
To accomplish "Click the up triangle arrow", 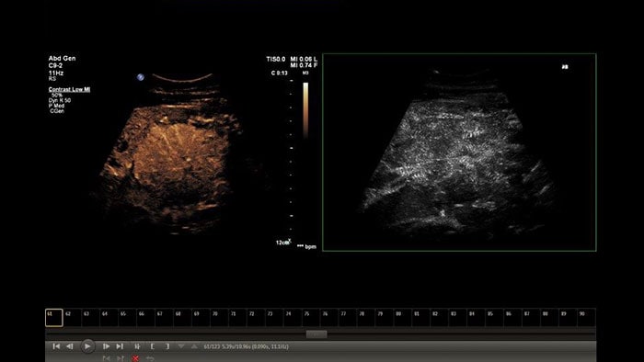I will [194, 346].
